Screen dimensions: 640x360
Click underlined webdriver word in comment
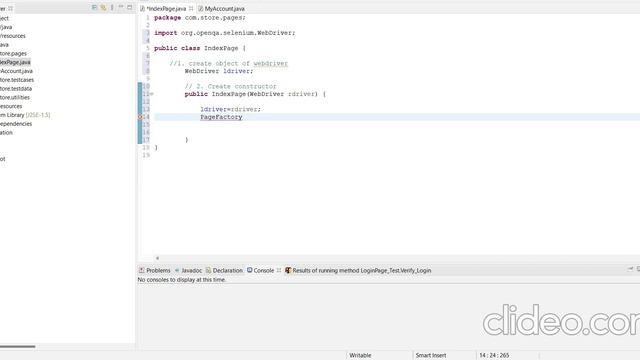271,64
